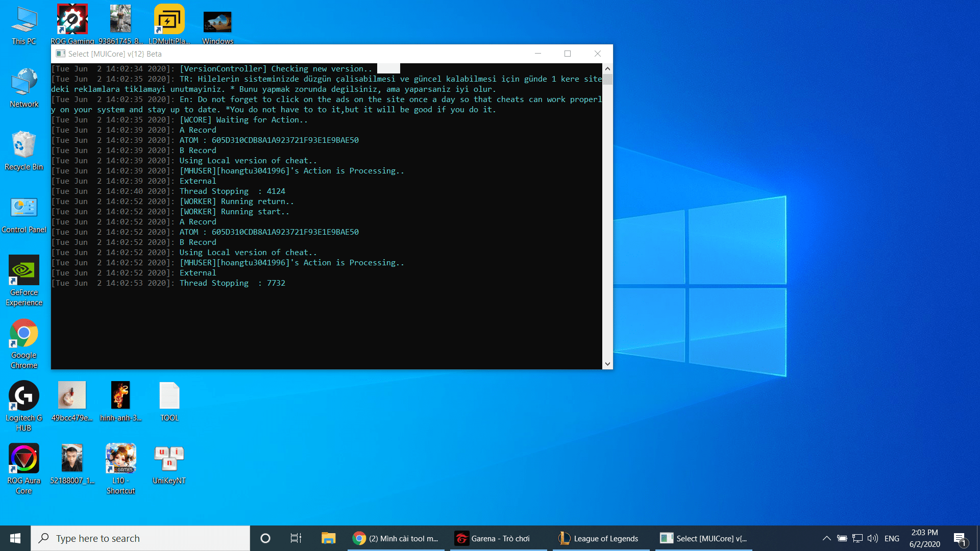Open the Recycle Bin
This screenshot has width=980, height=551.
tap(24, 151)
